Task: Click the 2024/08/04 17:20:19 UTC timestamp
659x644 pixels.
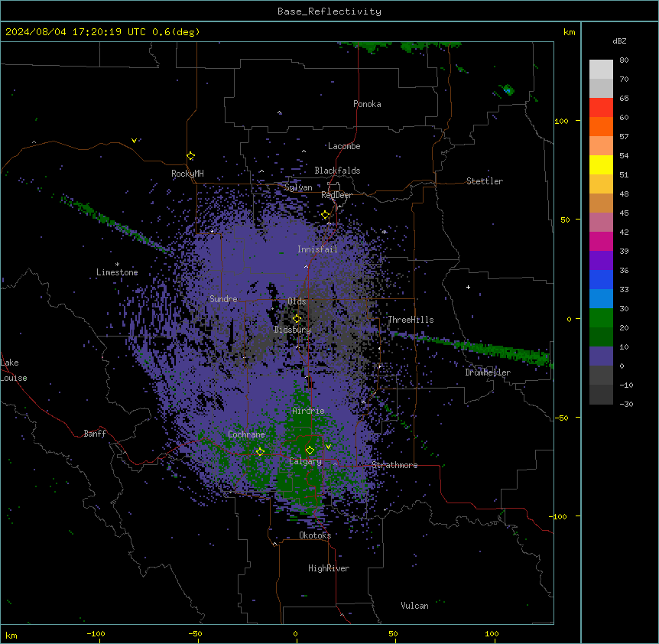Action: point(76,32)
